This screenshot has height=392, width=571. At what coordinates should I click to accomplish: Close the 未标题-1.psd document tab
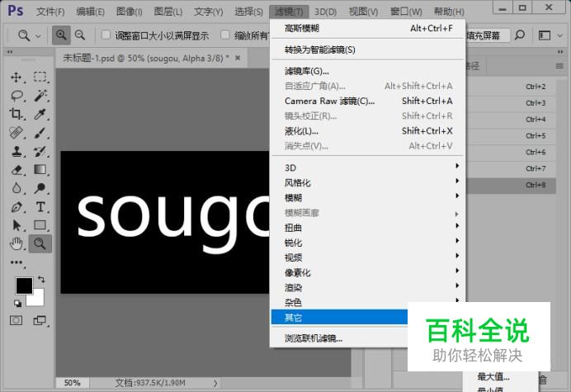coord(238,58)
